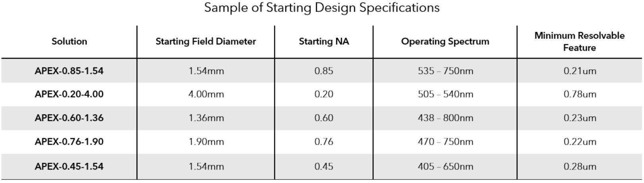
Task: Click the 0.76 starting NA value
Action: 324,142
